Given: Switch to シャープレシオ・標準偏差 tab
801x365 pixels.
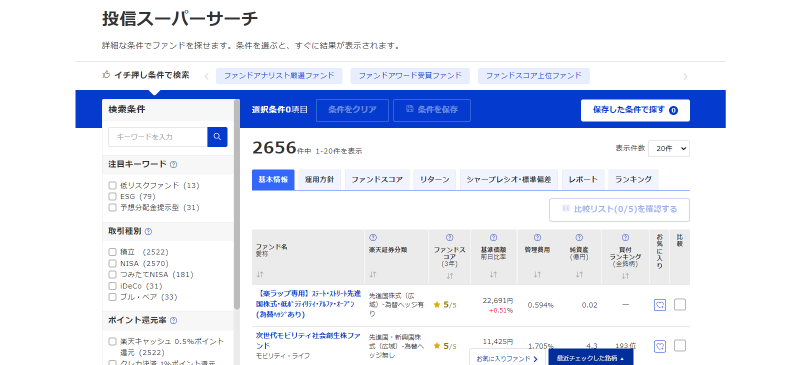Looking at the screenshot, I should 509,180.
